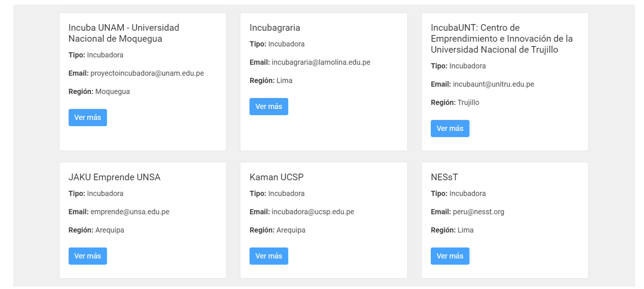Viewport: 644px width, 289px height.
Task: Select the NESsT card heading
Action: tap(444, 177)
